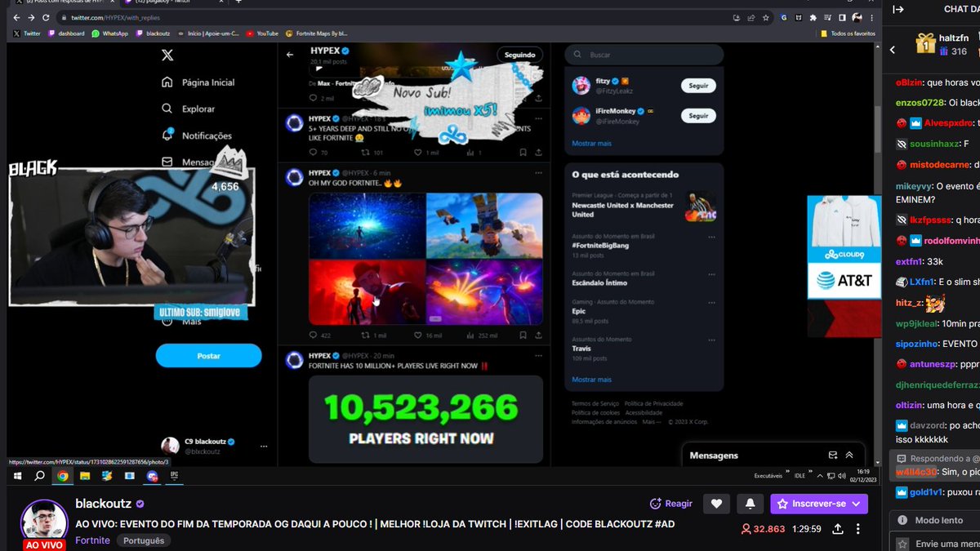Open more options on the 5+ YEARS DEEP post
The width and height of the screenshot is (980, 551).
coord(537,118)
